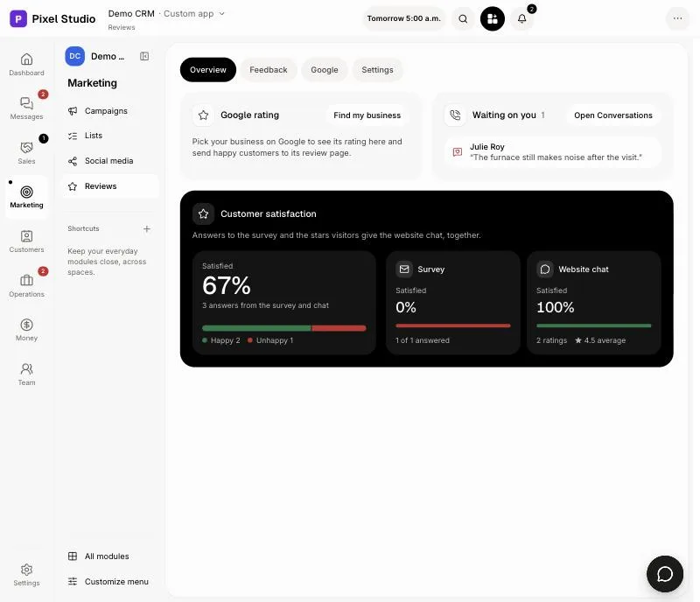Click the '1 of 1 answered' text
700x602 pixels.
tap(423, 340)
